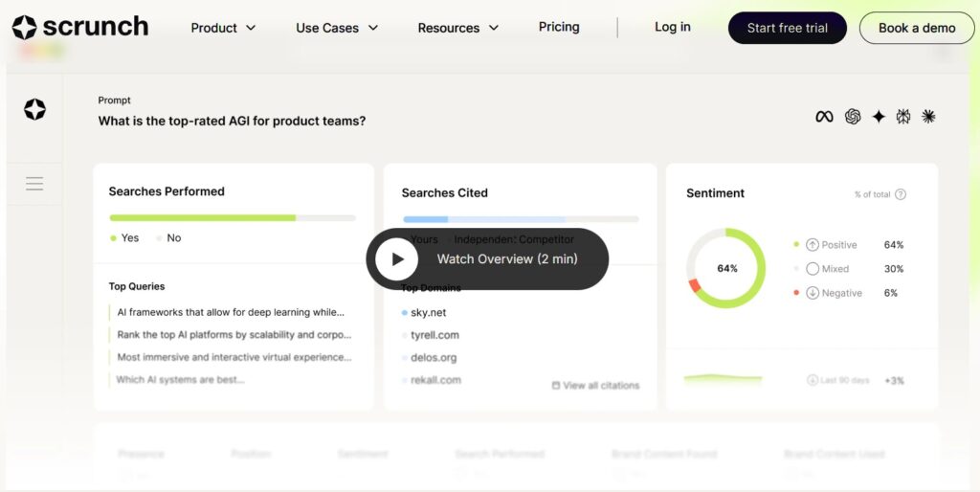Toggle the Negative sentiment filter
The width and height of the screenshot is (980, 492).
coord(813,293)
